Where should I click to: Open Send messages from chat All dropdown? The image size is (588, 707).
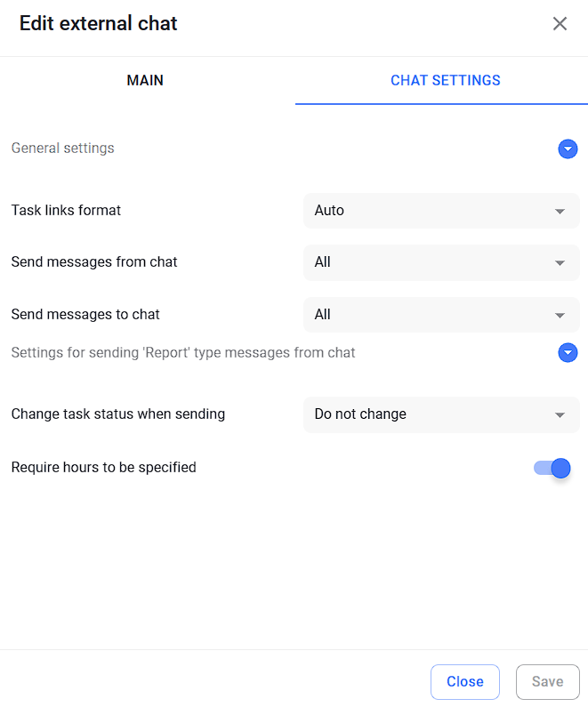[x=441, y=262]
